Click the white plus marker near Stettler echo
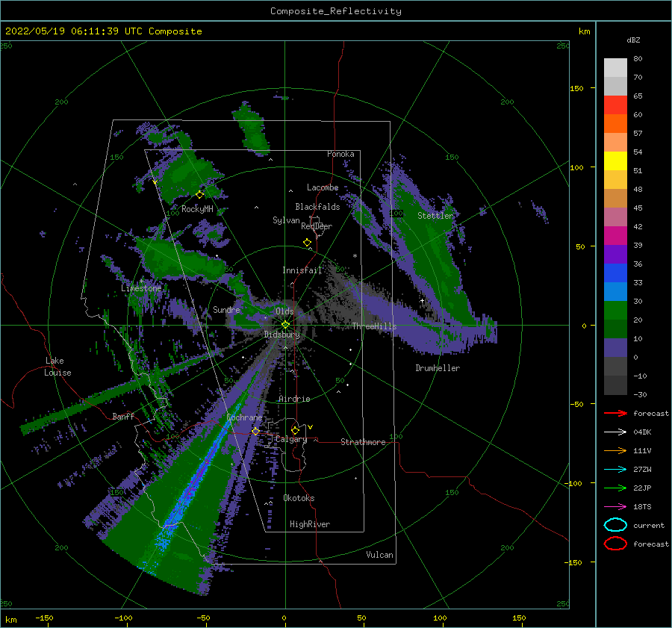672x628 pixels. tap(422, 300)
